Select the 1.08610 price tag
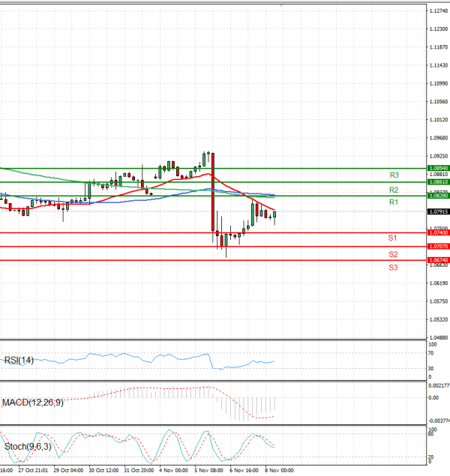The image size is (450, 476). tap(439, 182)
